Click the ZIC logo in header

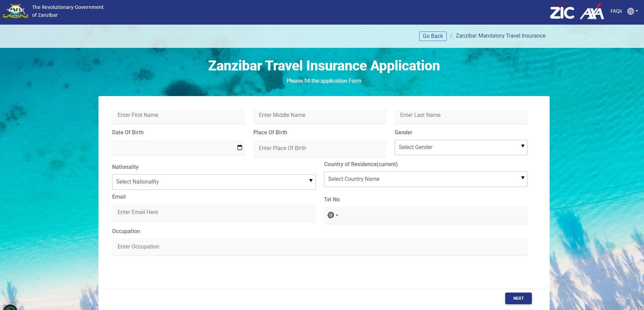[562, 13]
